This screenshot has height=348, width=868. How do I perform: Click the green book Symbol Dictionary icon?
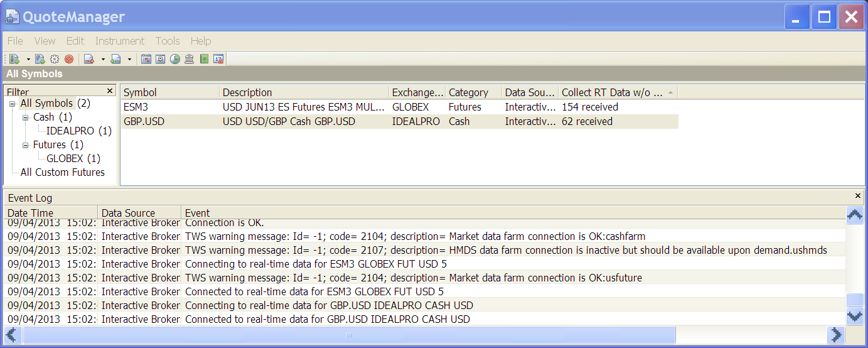[204, 59]
